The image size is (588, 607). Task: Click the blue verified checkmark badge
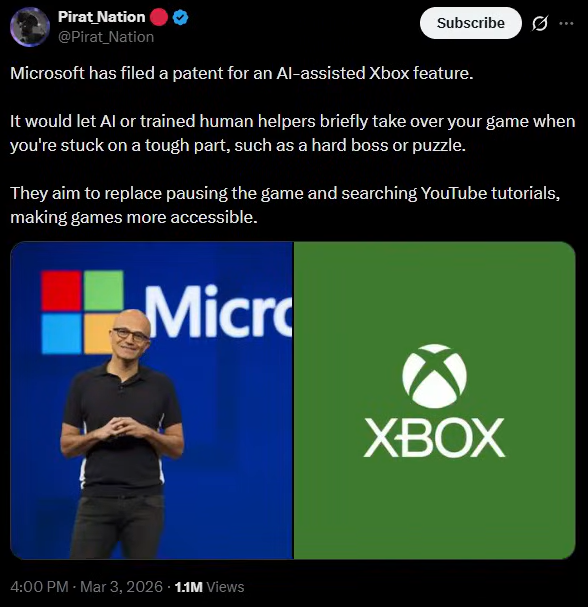[x=180, y=17]
